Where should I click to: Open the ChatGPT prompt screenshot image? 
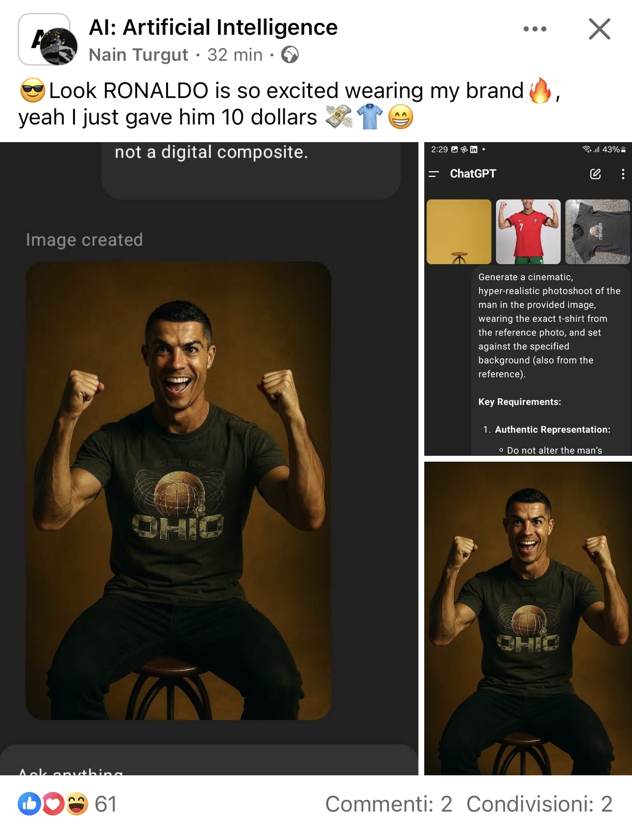(x=528, y=299)
